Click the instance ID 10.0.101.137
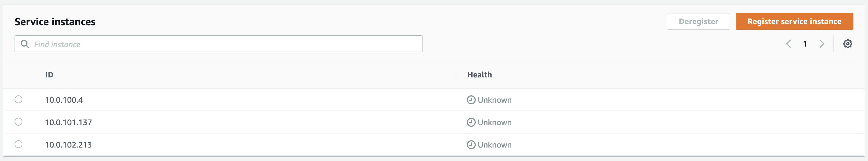The height and width of the screenshot is (161, 868). coord(68,122)
